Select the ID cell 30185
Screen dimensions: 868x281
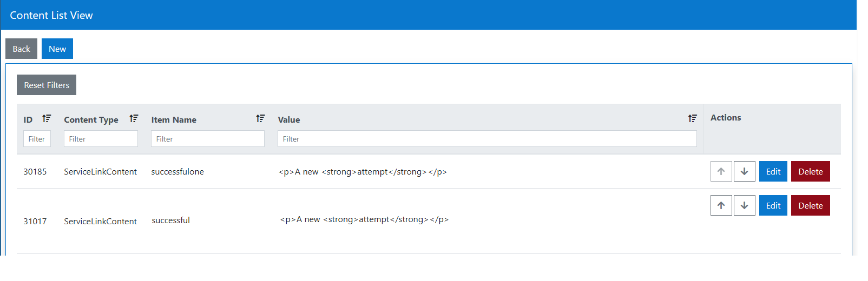pyautogui.click(x=35, y=172)
